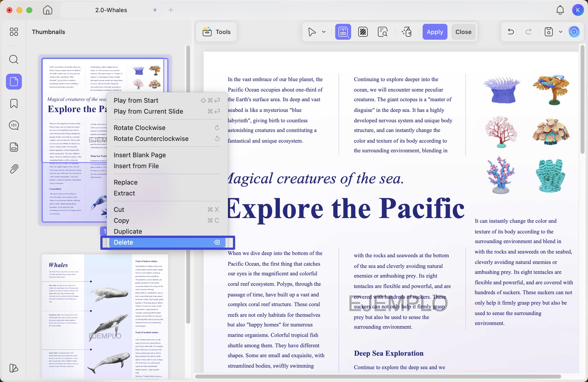Open the Attachments paperclip icon
The image size is (588, 382).
click(x=14, y=169)
